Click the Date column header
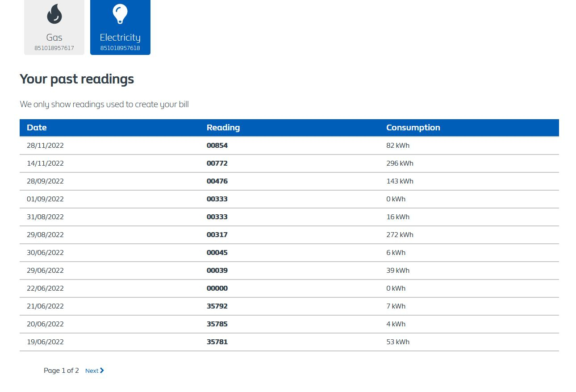 37,128
